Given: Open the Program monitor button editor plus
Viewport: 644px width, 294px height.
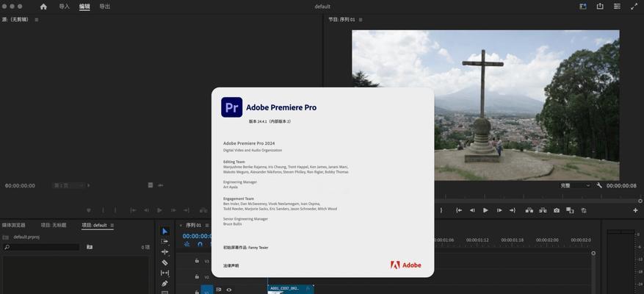Looking at the screenshot, I should 635,210.
